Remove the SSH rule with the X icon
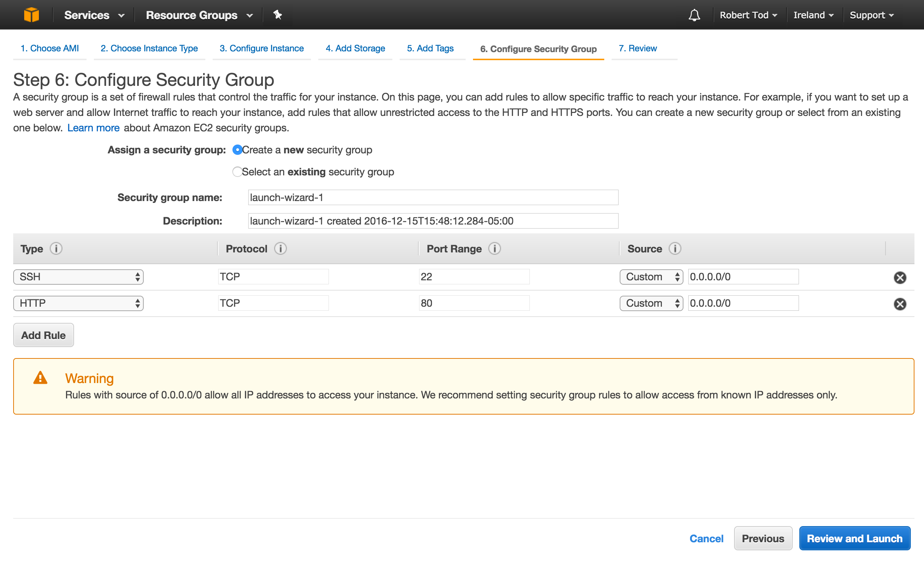 point(900,278)
